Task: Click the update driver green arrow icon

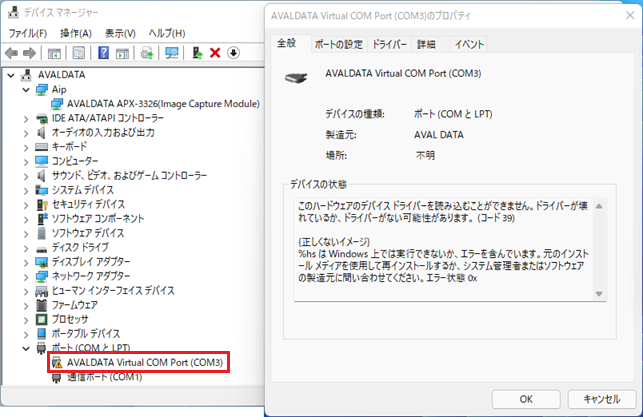Action: (x=197, y=53)
